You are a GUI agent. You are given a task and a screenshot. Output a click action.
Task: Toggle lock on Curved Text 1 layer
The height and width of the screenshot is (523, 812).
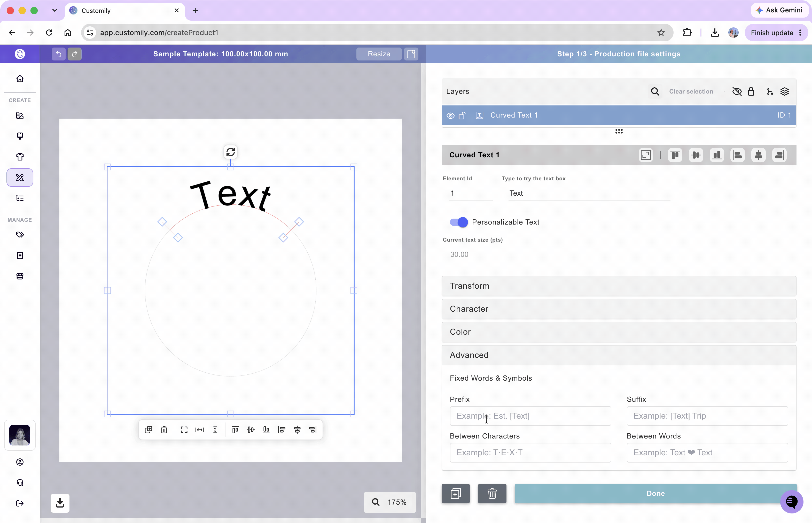pos(462,116)
